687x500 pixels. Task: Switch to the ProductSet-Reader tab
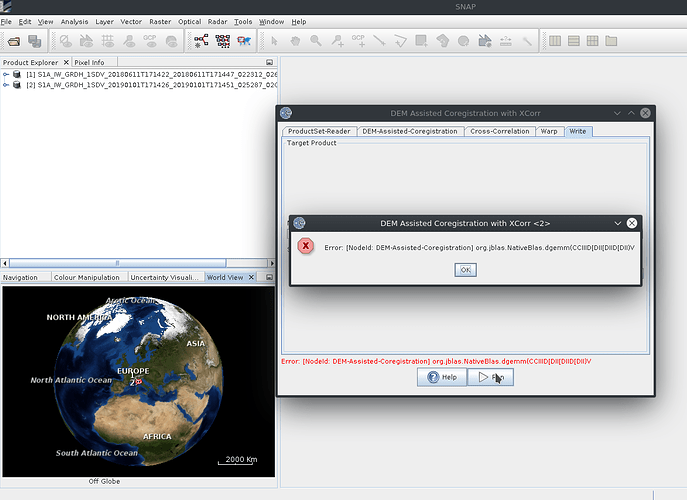click(319, 131)
